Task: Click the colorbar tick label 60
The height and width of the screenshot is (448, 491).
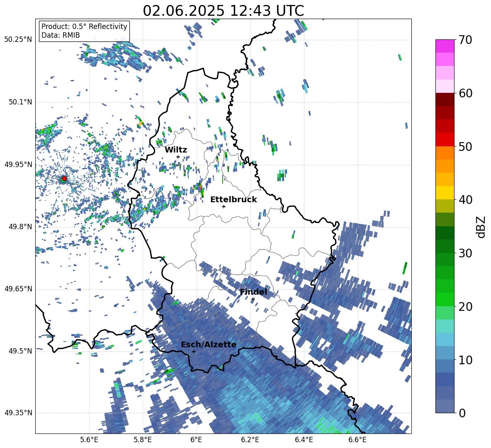Action: tap(465, 93)
